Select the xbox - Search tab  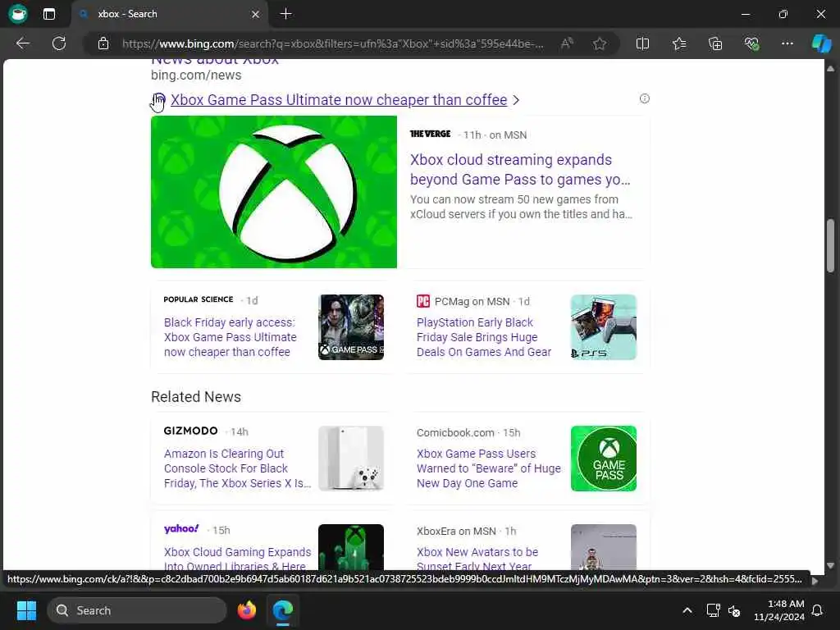[169, 14]
